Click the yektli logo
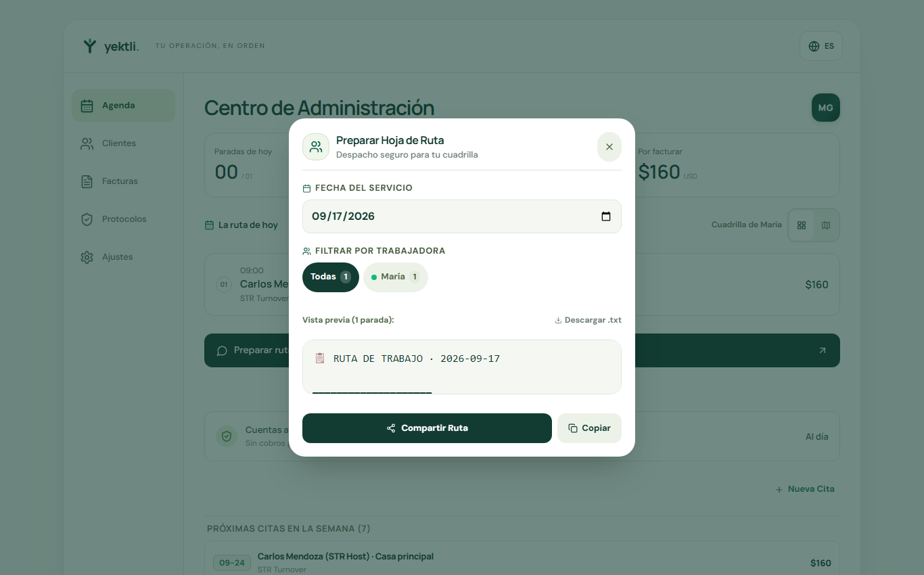Screen dimensions: 924x575 click(110, 46)
